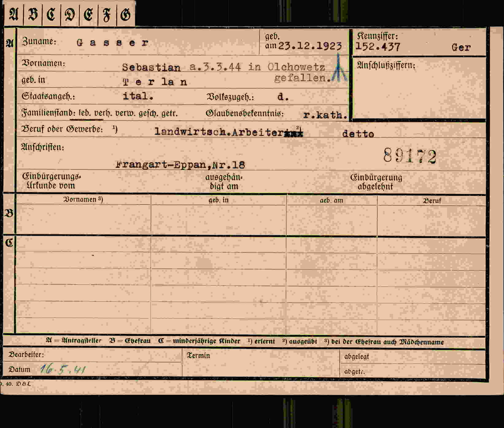This screenshot has height=428, width=504.
Task: Select the Fraktur index tab C
Action: (51, 14)
